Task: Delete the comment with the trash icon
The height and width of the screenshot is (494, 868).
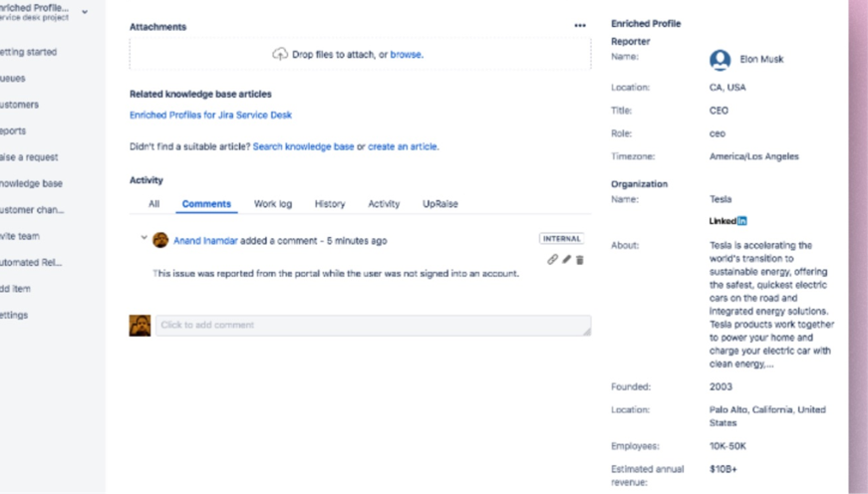Action: pos(580,260)
